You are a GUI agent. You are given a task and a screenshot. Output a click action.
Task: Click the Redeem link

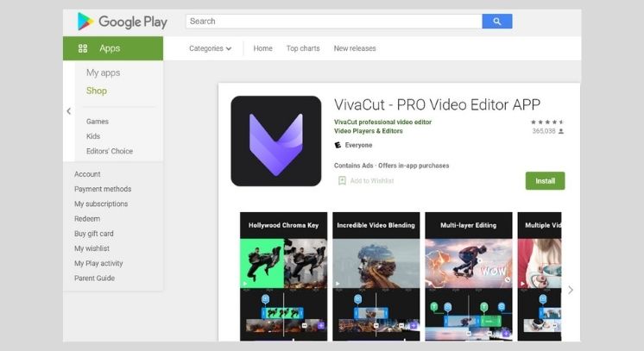click(87, 219)
